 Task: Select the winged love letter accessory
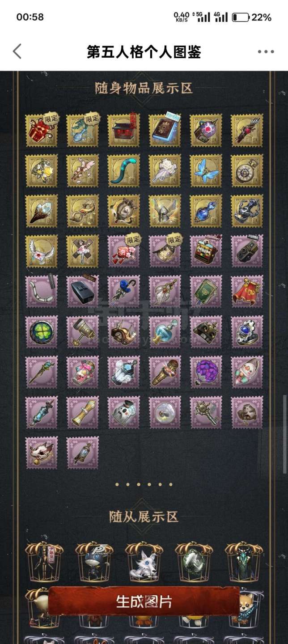(42, 251)
